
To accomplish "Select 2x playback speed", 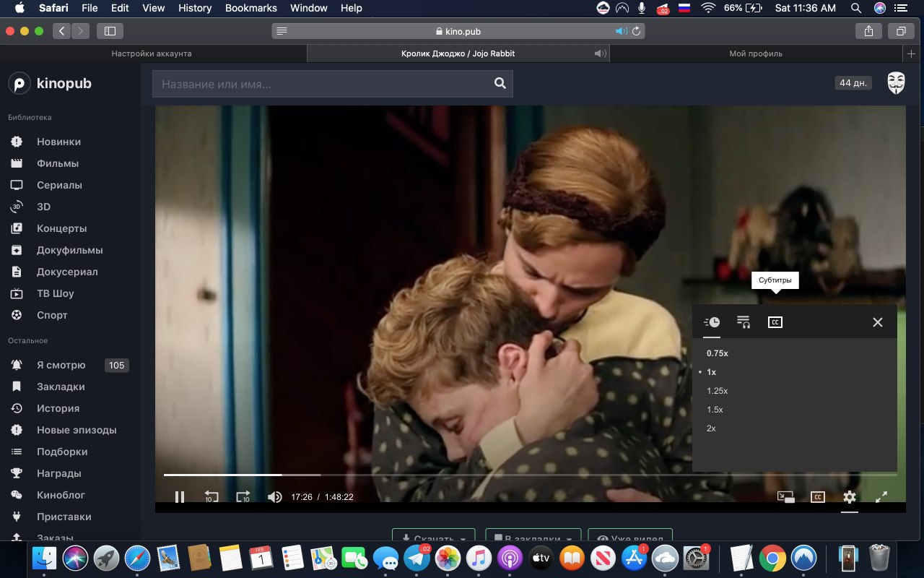I will (x=711, y=428).
